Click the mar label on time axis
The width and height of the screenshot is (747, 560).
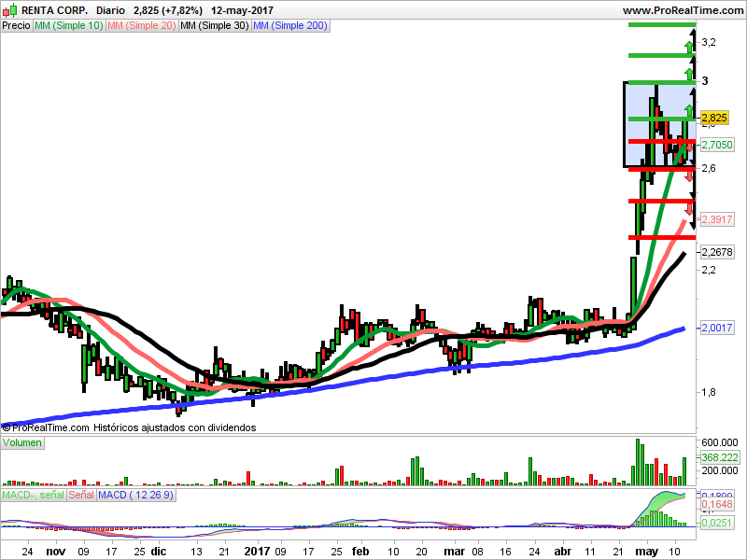tap(454, 552)
